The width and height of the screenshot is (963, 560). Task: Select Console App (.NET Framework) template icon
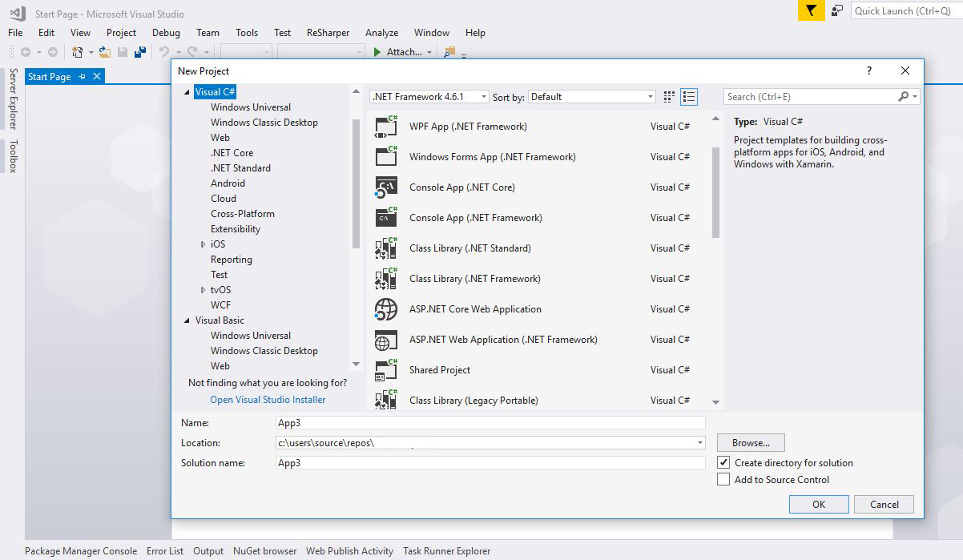(386, 218)
